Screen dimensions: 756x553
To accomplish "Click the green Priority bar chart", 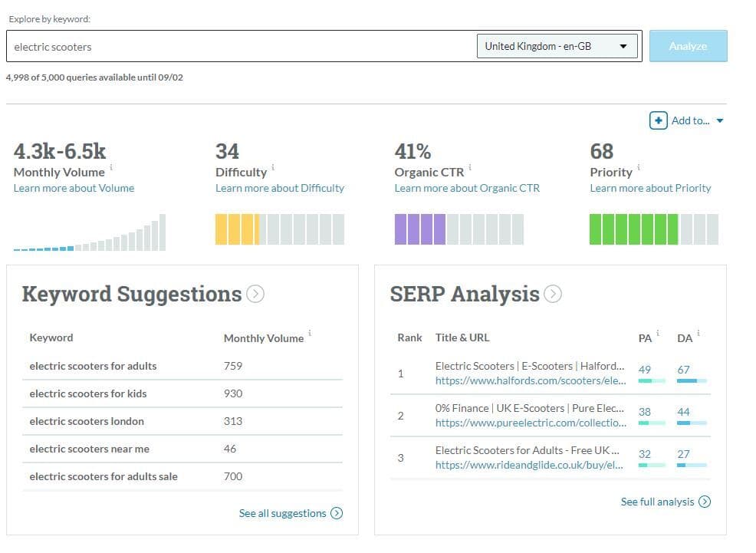I will [654, 229].
